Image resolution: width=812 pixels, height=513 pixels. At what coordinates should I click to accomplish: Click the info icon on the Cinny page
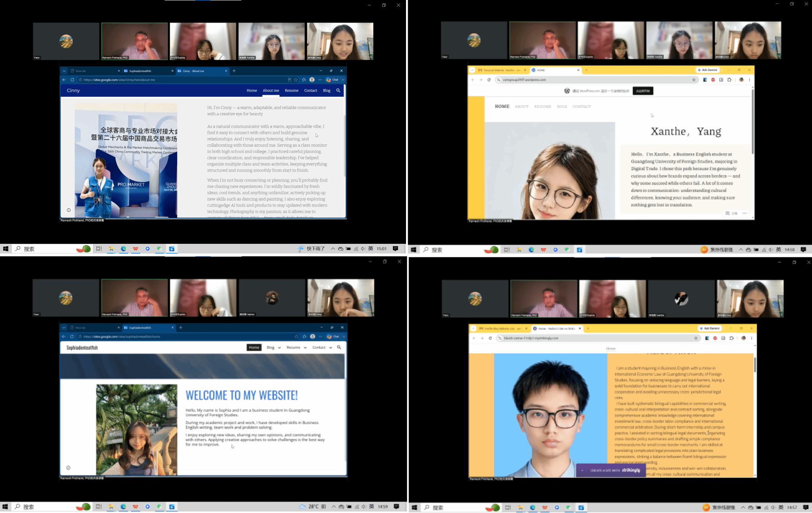click(x=69, y=210)
